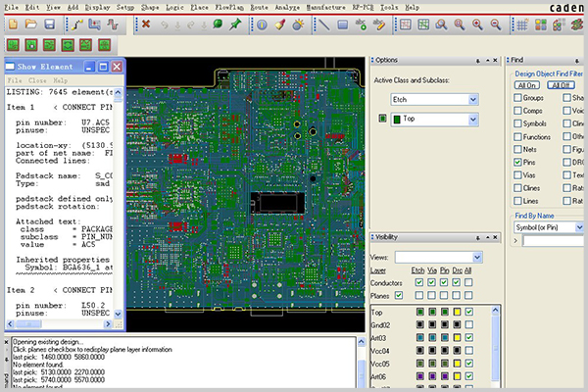Click the grid toggle icon in toolbar
The height and width of the screenshot is (392, 588).
(407, 24)
